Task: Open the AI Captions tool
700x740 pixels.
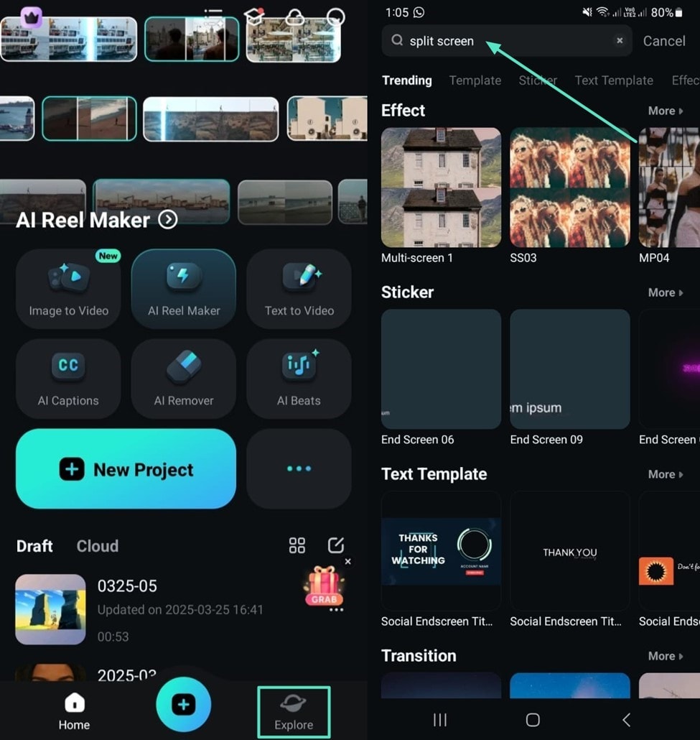Action: click(x=68, y=379)
